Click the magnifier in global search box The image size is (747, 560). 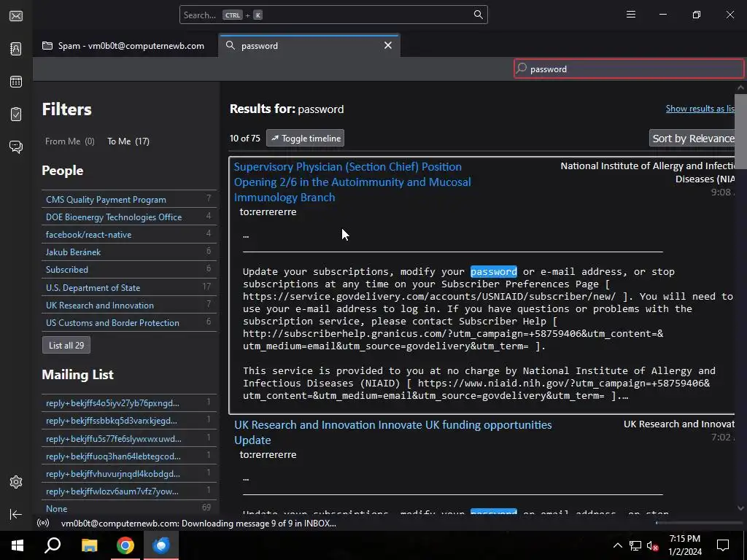point(478,15)
